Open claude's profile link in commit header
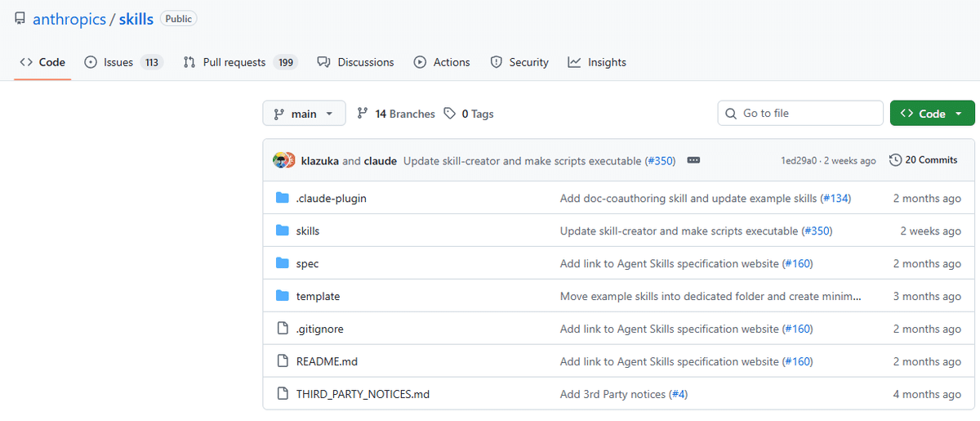The height and width of the screenshot is (421, 980). (x=381, y=161)
